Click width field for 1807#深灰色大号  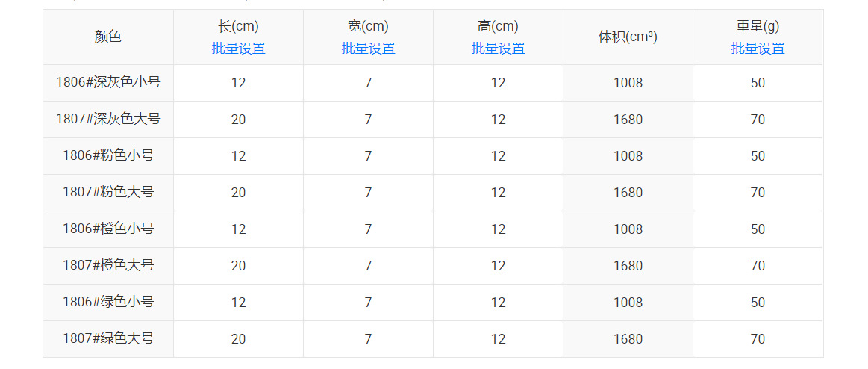pos(368,120)
